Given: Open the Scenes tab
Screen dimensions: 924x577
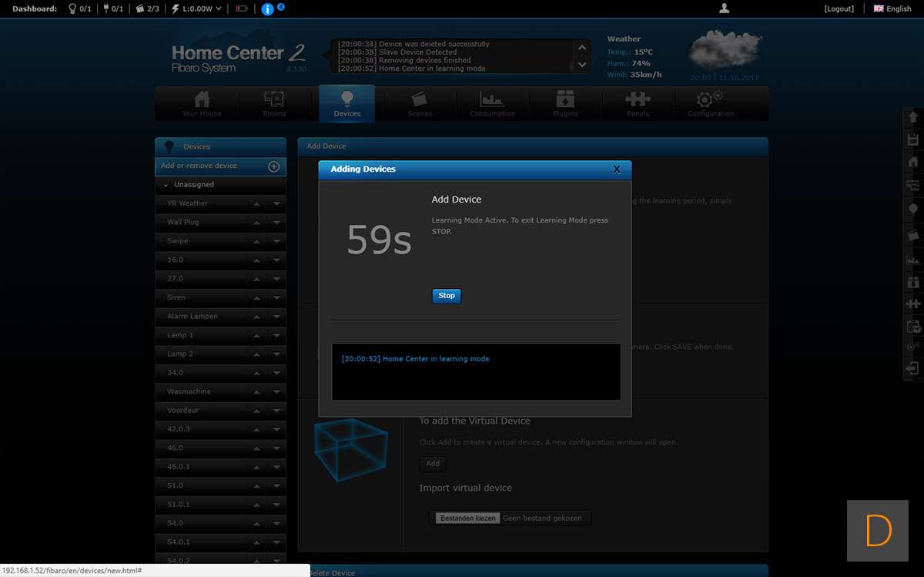Looking at the screenshot, I should click(x=420, y=104).
